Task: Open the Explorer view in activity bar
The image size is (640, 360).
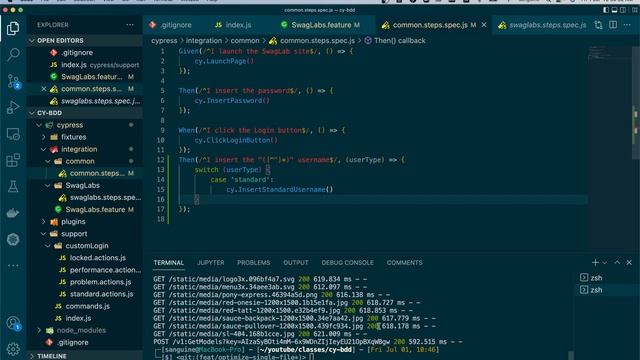Action: (x=13, y=28)
